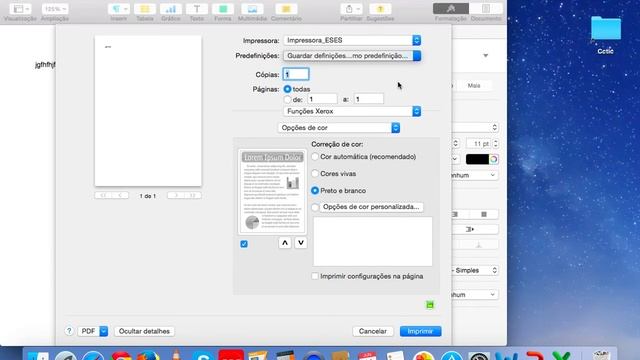Click the up arrow below color preview
640x360 pixels.
point(285,243)
